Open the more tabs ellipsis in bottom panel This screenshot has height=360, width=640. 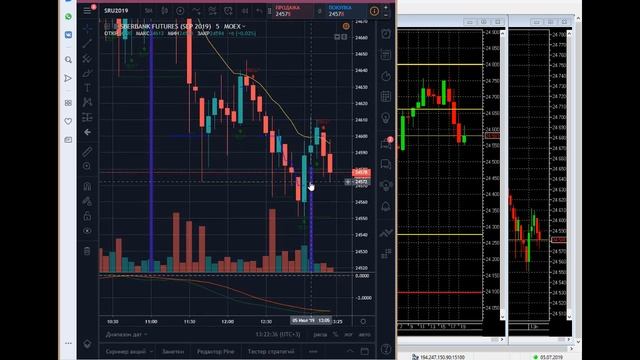point(313,351)
